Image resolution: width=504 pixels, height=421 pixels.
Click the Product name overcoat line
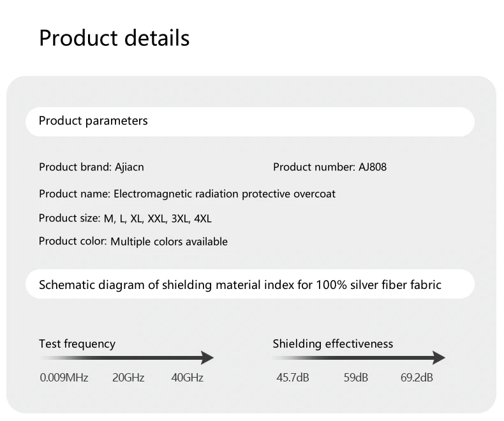click(x=187, y=193)
